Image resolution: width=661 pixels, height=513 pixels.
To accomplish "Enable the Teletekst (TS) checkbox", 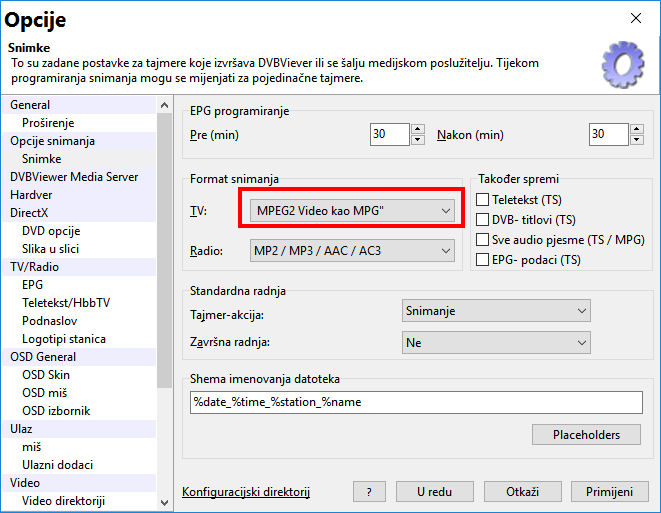I will [x=483, y=200].
